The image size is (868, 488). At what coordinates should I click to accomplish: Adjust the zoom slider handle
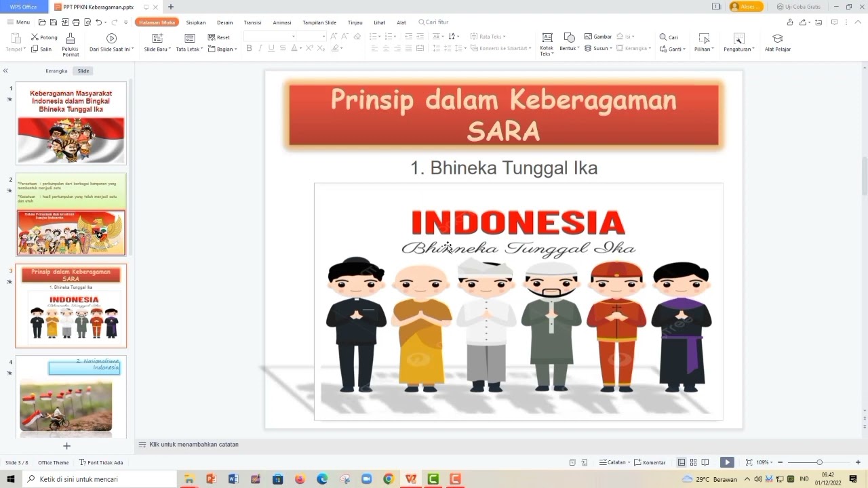coord(819,462)
